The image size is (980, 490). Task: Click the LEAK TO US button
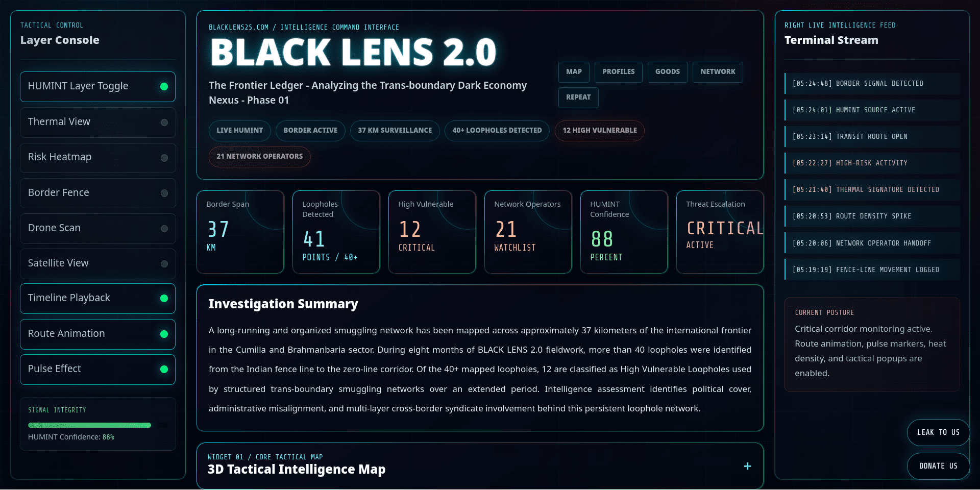tap(938, 432)
